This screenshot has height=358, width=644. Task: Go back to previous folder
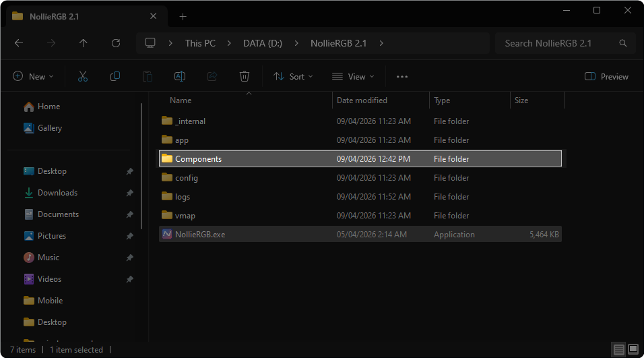coord(19,43)
